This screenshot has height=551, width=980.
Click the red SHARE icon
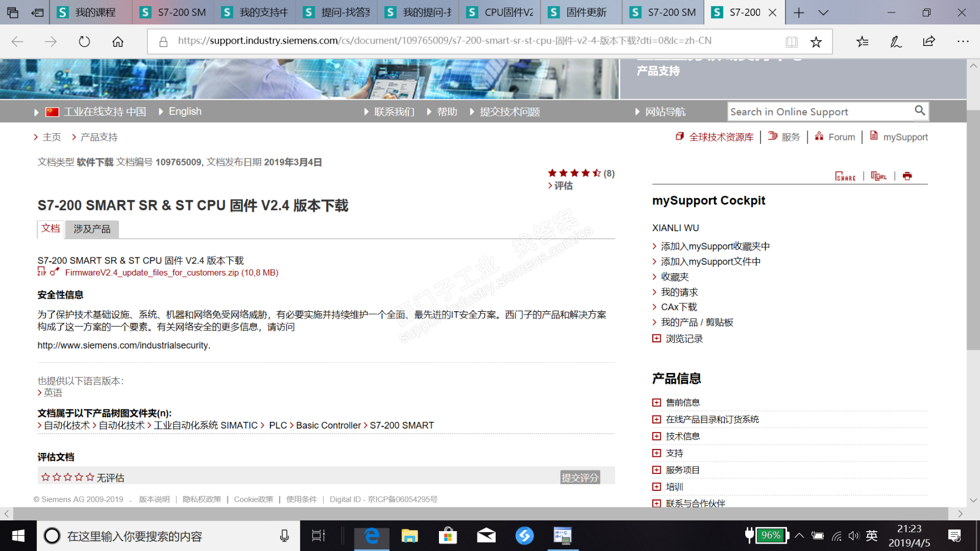845,176
